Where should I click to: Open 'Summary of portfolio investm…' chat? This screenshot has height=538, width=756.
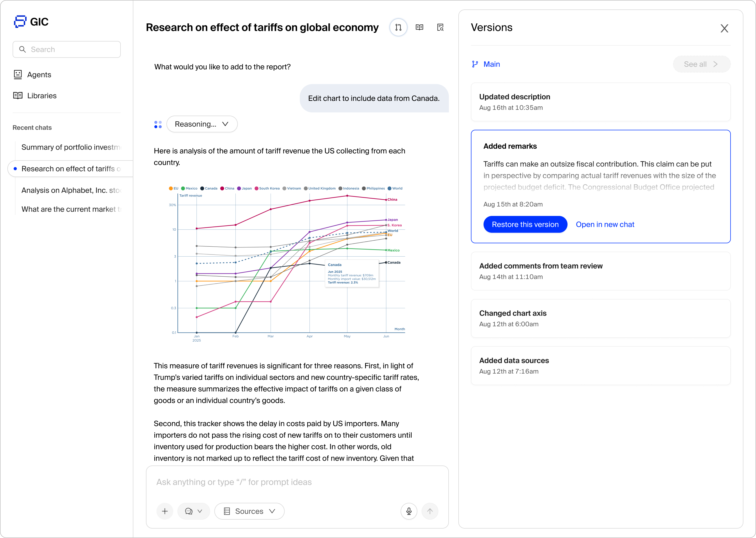pyautogui.click(x=71, y=147)
